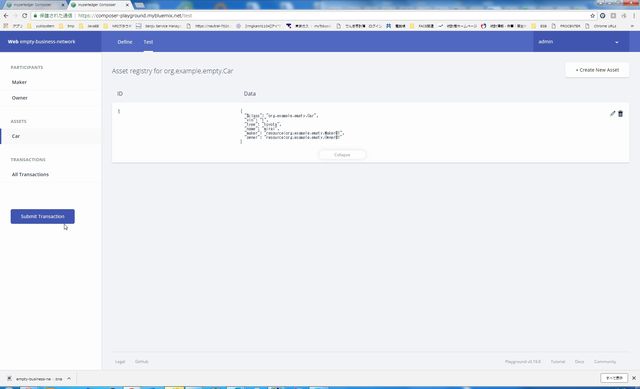Open the tmp bookmarks folder
Viewport: 640px width, 389px height.
[67, 26]
